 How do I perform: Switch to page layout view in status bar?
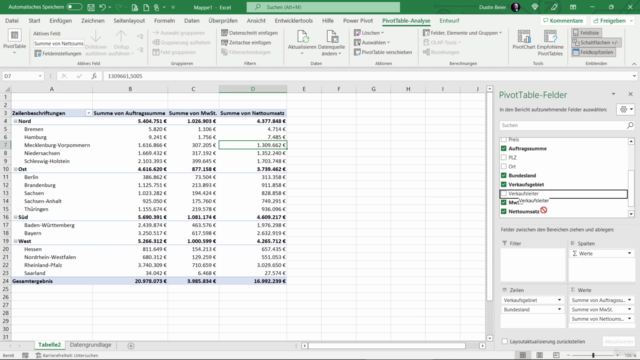(540, 356)
